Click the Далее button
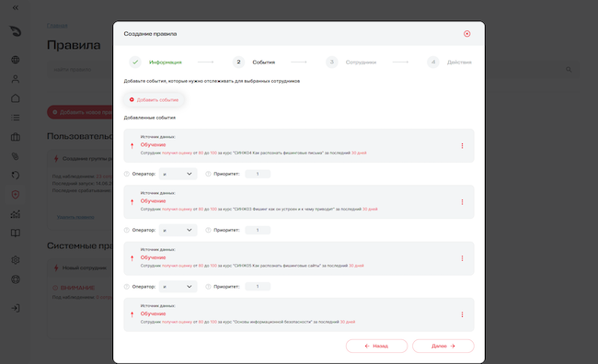 pyautogui.click(x=443, y=347)
